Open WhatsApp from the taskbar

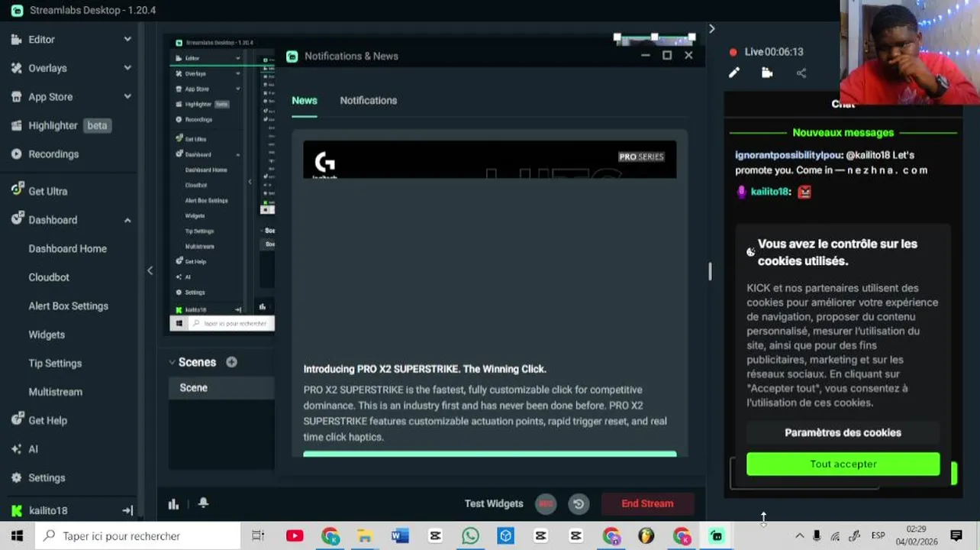pos(470,536)
